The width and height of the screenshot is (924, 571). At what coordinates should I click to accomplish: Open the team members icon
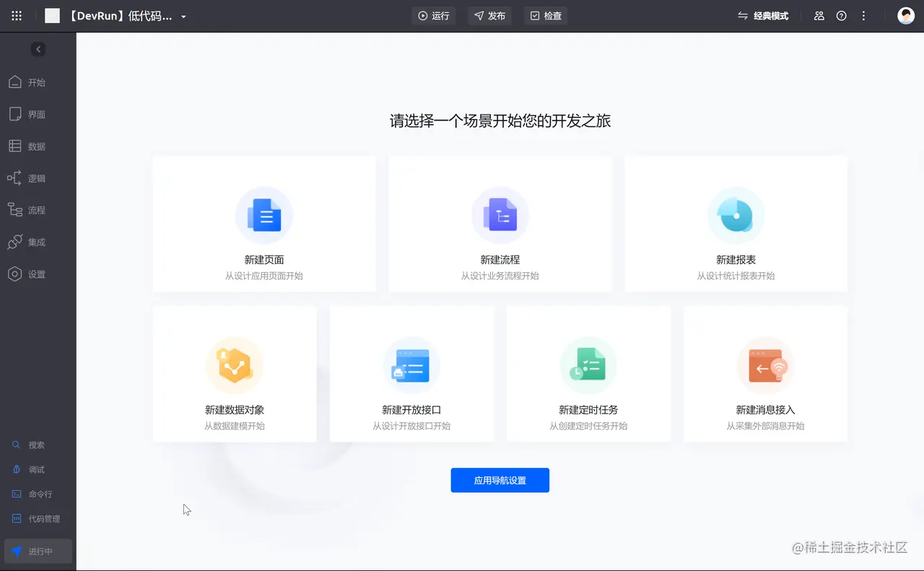click(x=819, y=16)
